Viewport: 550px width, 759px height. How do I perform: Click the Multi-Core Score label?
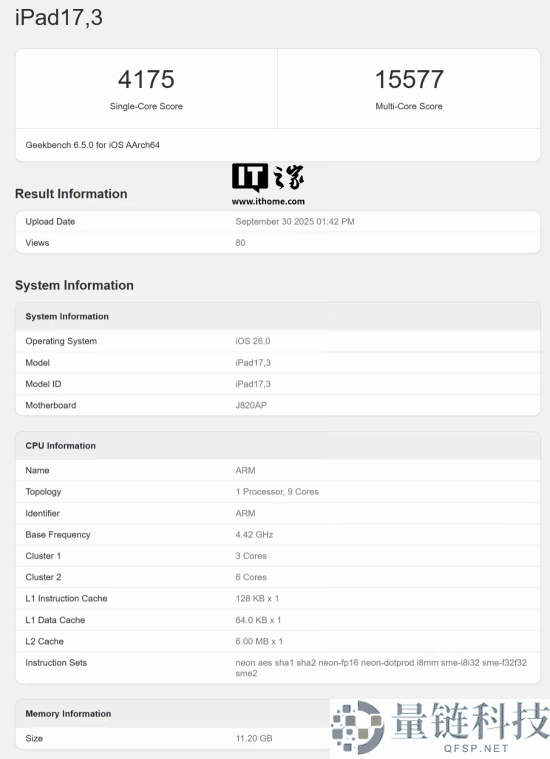[x=409, y=106]
